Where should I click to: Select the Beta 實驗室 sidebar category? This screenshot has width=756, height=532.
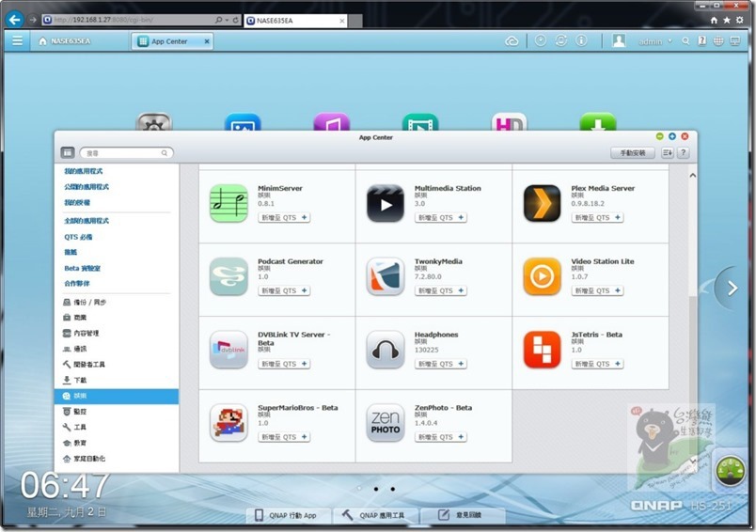click(x=83, y=268)
